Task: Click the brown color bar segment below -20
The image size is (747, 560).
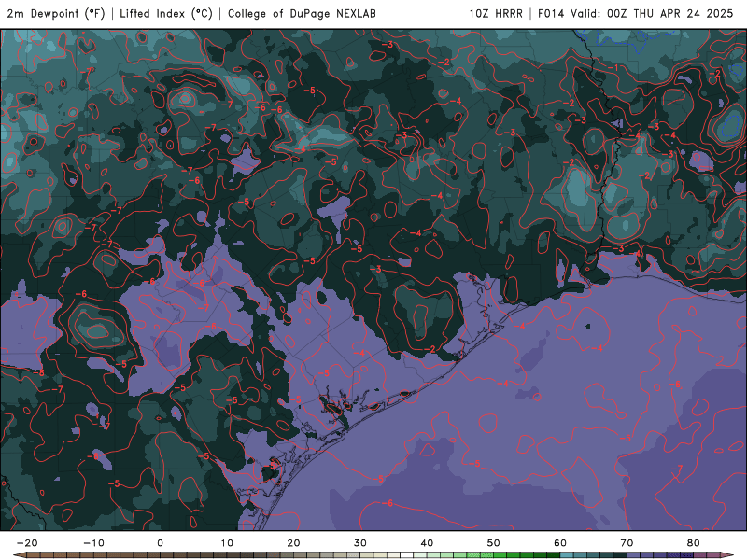Action: 34,555
